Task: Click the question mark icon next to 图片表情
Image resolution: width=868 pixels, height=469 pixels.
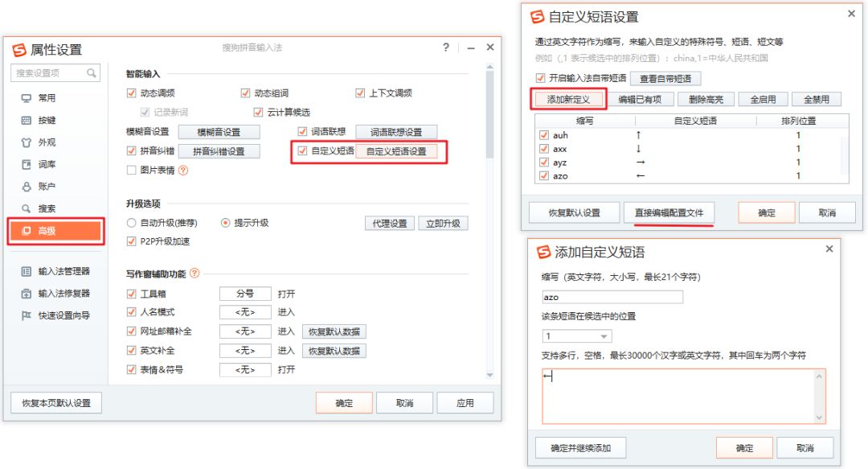Action: tap(183, 171)
